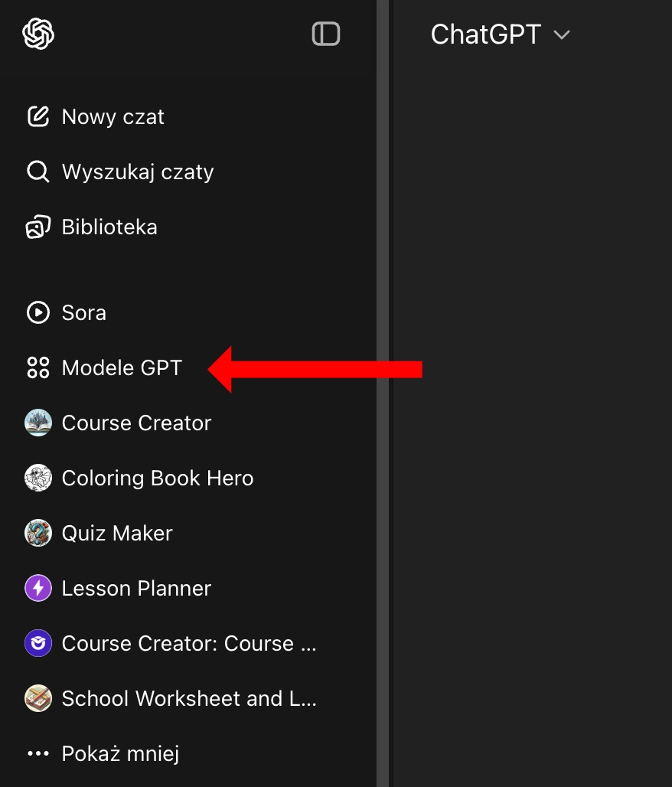Open the Modele GPT page

[x=122, y=367]
